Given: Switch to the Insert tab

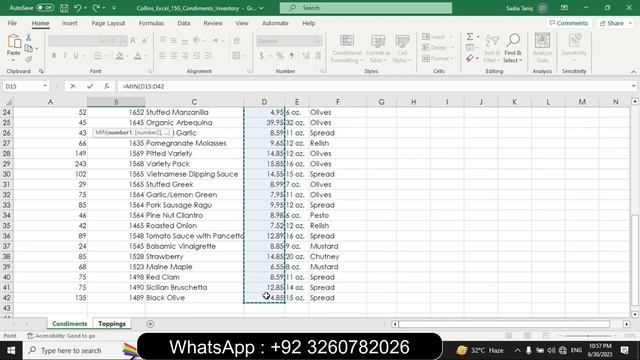Looking at the screenshot, I should coord(70,23).
